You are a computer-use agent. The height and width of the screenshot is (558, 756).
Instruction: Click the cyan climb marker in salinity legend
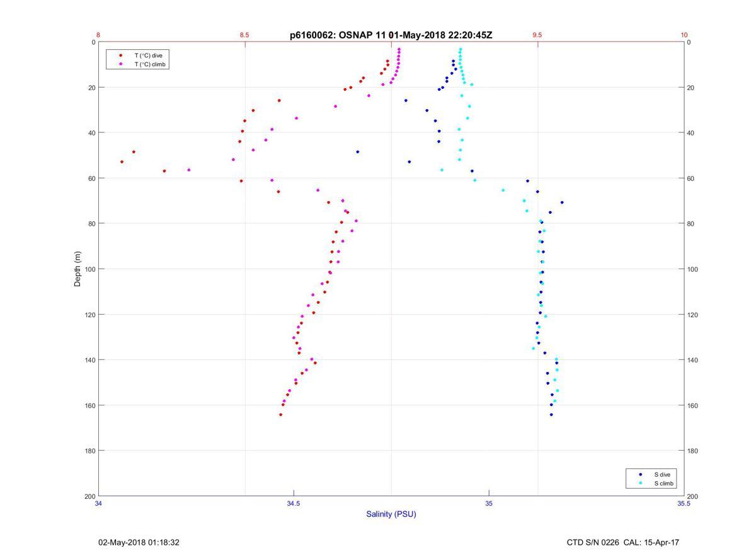coord(641,484)
